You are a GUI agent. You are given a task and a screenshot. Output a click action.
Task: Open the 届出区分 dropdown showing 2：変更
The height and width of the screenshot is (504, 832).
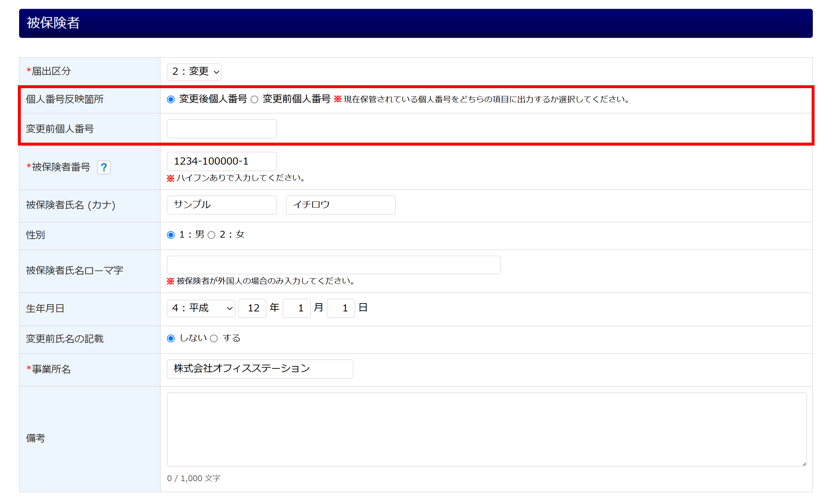[194, 72]
